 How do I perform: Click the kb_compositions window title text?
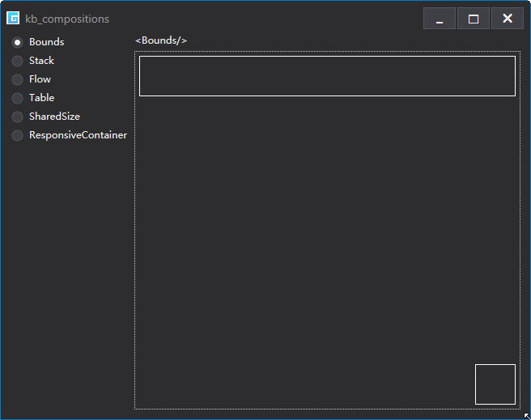point(67,19)
